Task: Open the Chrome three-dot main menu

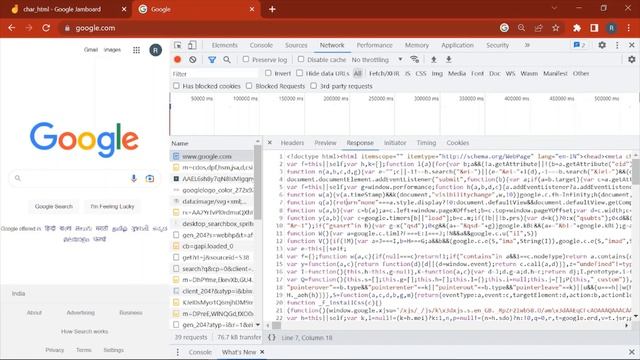Action: click(629, 28)
